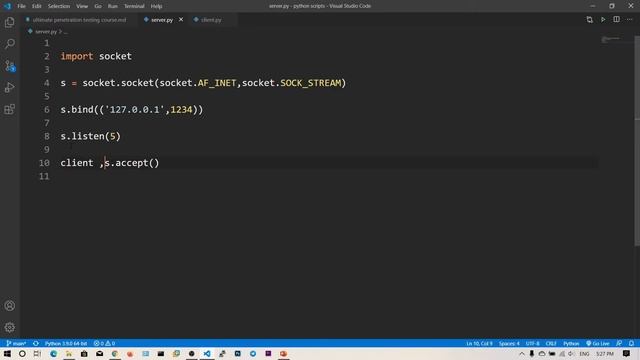The width and height of the screenshot is (640, 360).
Task: Change encoding via UTF-8
Action: click(x=533, y=343)
